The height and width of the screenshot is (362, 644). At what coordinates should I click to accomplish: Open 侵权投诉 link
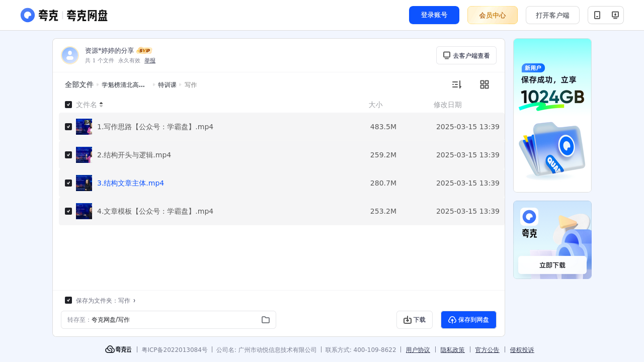click(522, 350)
